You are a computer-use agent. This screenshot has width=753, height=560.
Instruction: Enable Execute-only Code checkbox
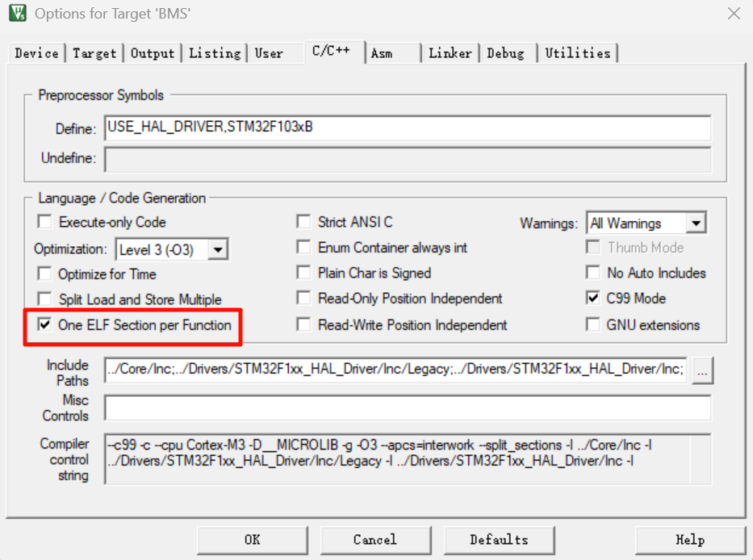point(44,222)
